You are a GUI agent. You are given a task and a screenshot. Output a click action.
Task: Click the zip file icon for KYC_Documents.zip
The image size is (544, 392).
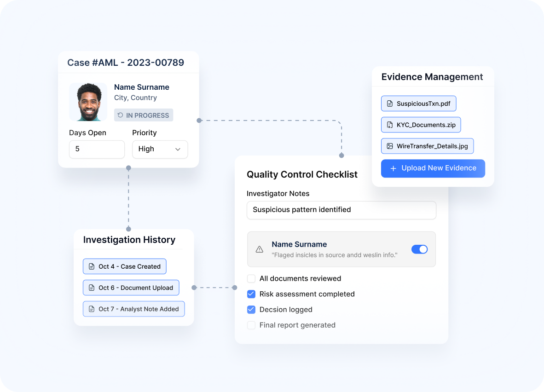(x=390, y=125)
